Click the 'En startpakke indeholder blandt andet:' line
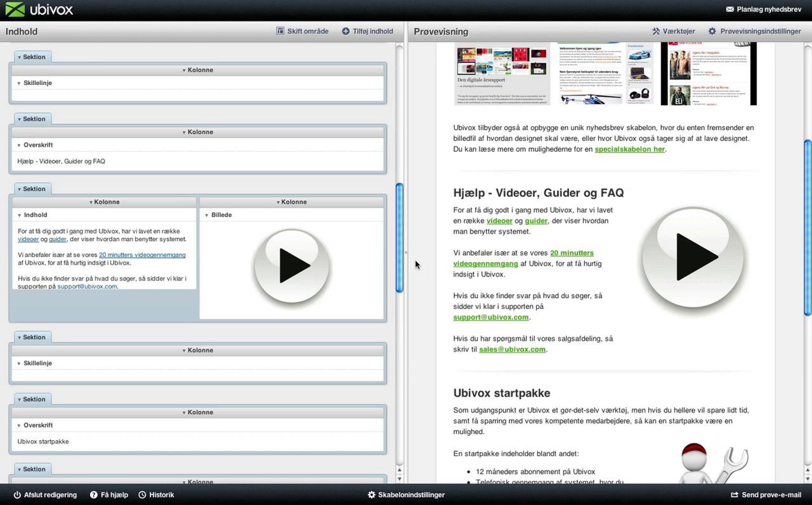This screenshot has width=812, height=505. click(516, 454)
